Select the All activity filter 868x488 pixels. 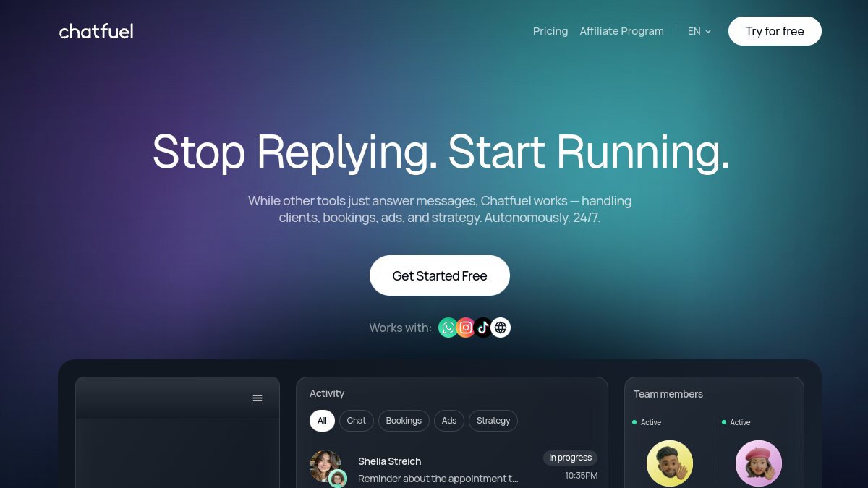[x=322, y=421]
